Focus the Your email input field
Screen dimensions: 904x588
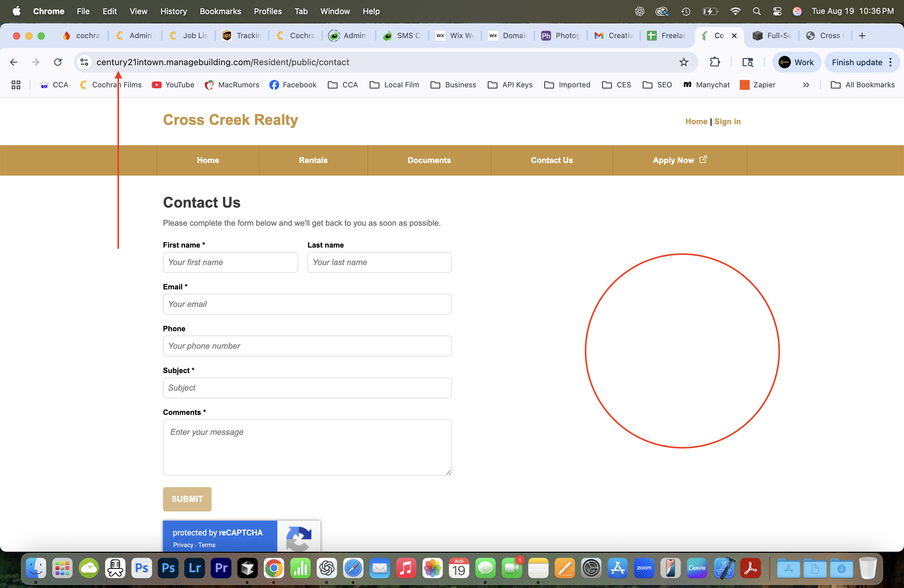click(307, 304)
